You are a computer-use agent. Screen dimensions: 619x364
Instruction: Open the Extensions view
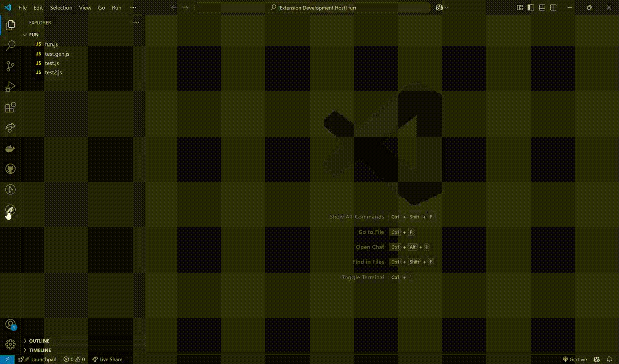(x=10, y=107)
